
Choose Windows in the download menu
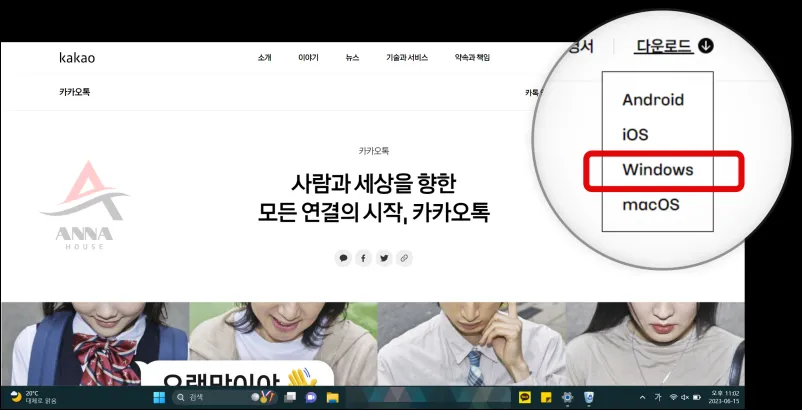[x=658, y=170]
